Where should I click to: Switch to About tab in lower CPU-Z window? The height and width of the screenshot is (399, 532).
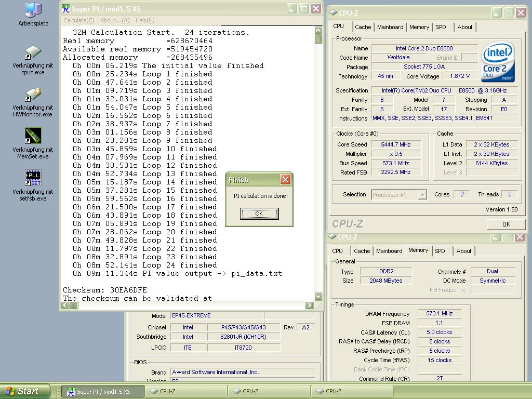pyautogui.click(x=464, y=251)
